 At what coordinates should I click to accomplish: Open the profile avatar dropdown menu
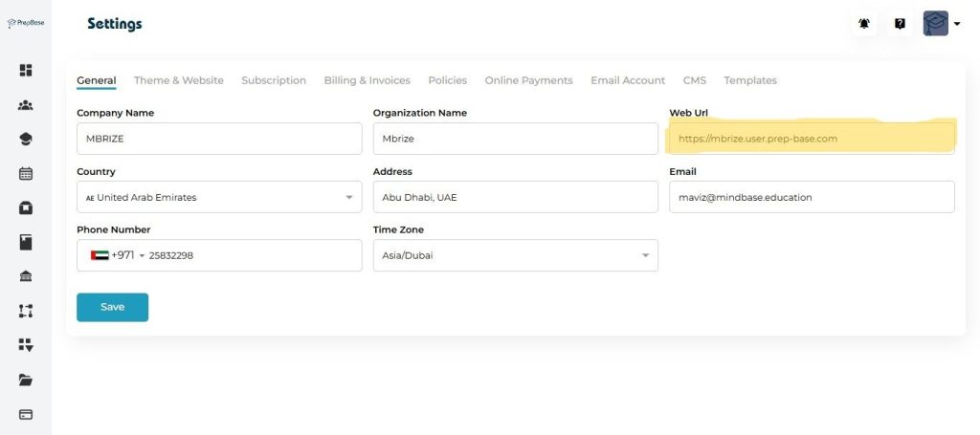(942, 24)
